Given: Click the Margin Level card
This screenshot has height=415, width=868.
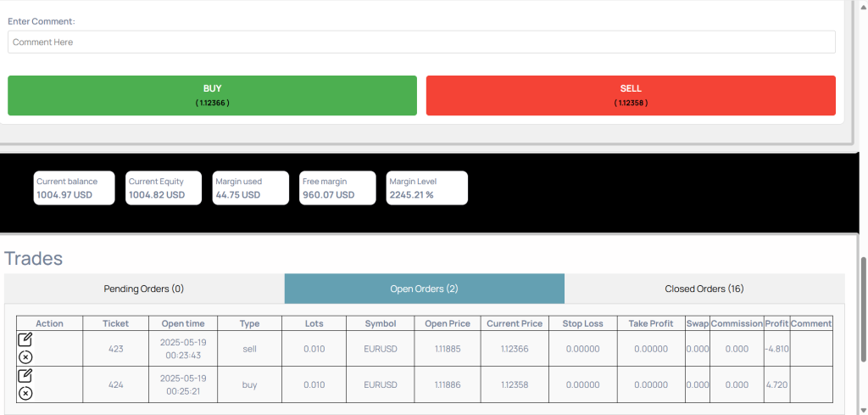Looking at the screenshot, I should pos(425,188).
